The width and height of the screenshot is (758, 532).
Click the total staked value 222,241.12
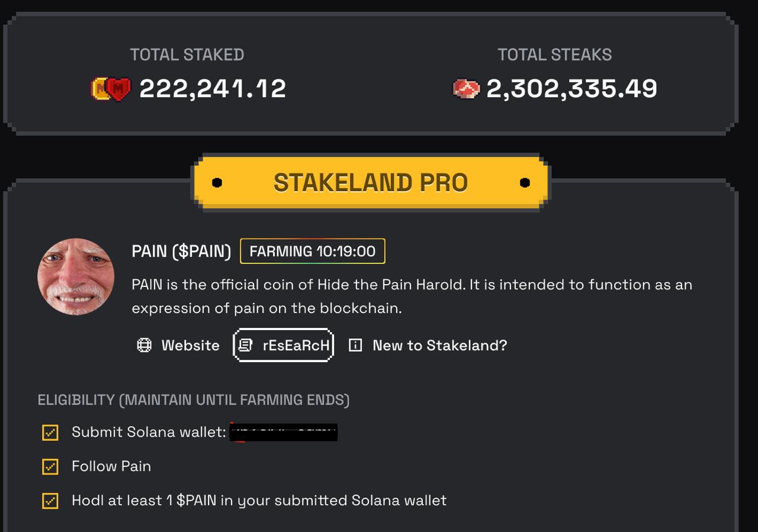213,89
